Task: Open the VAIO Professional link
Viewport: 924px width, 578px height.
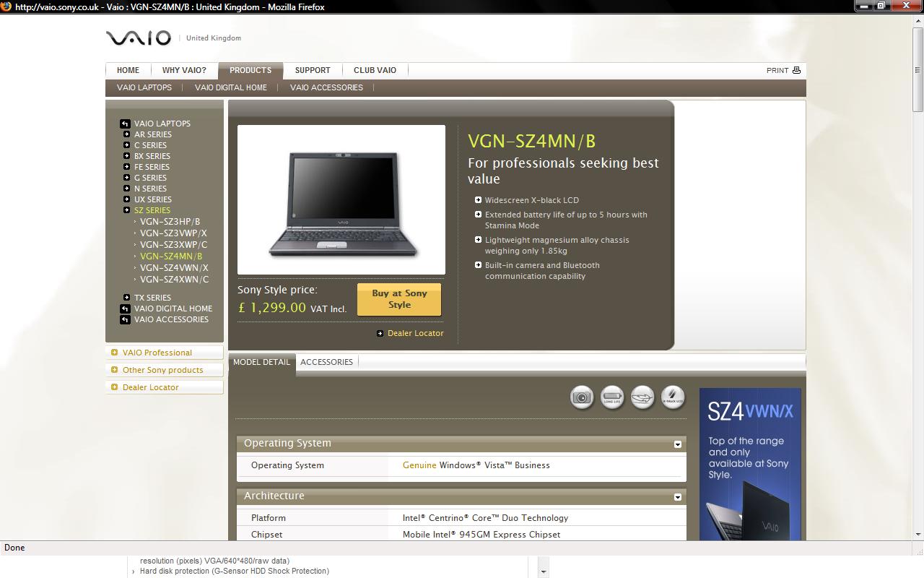Action: 157,353
